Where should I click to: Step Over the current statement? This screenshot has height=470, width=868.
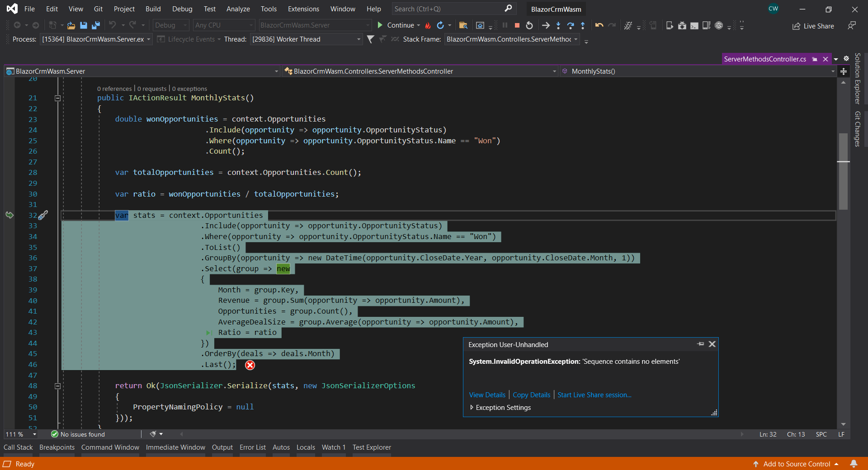pos(571,25)
